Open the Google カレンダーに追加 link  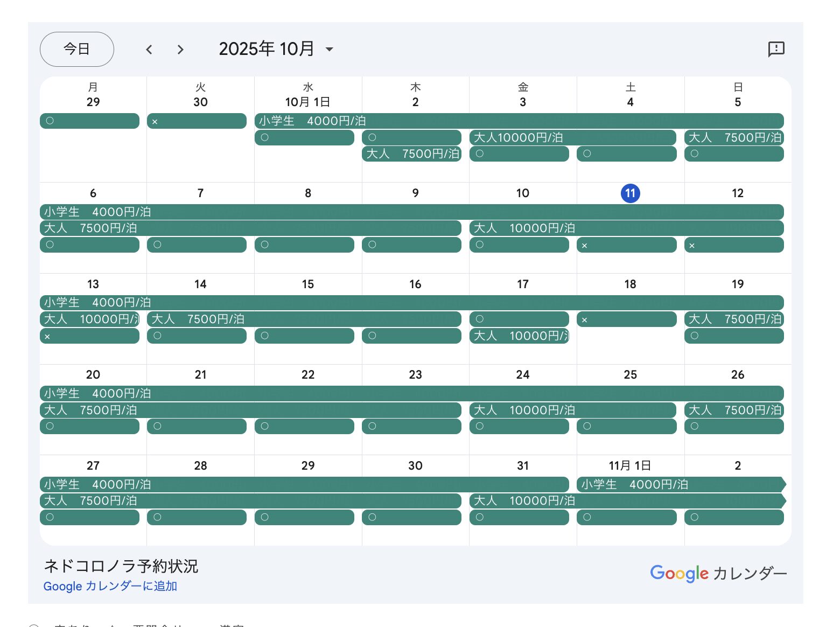[x=110, y=586]
